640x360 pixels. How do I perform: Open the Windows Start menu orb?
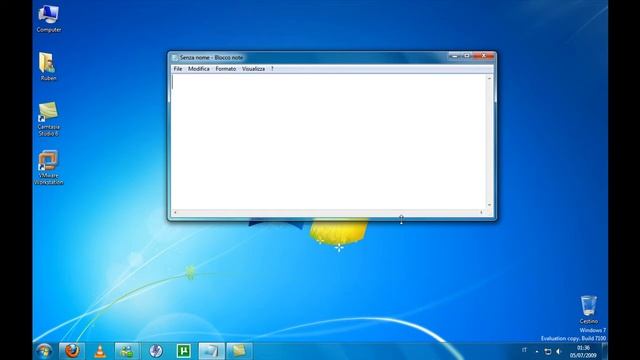(x=44, y=351)
